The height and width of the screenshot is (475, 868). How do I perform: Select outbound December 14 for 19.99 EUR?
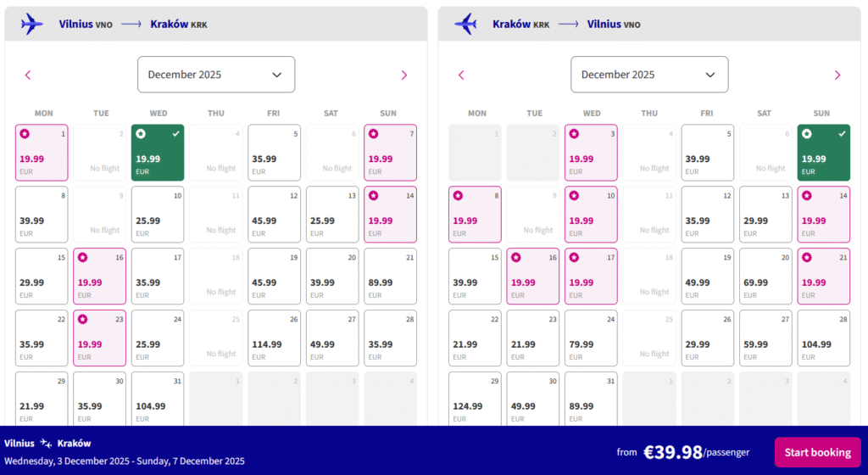390,215
